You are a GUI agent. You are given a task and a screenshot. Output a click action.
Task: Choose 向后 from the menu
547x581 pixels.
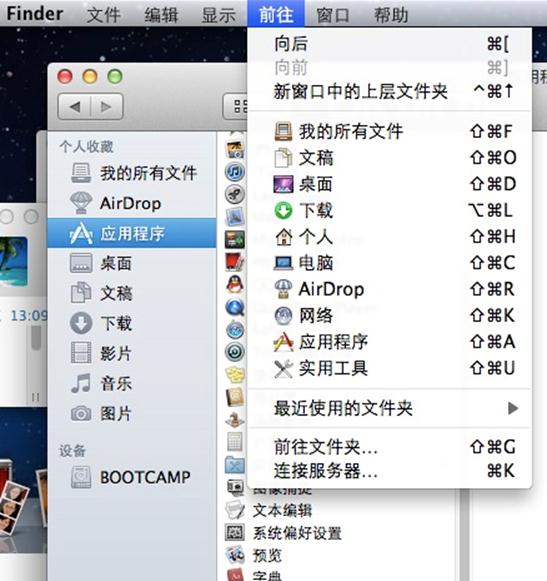[390, 44]
